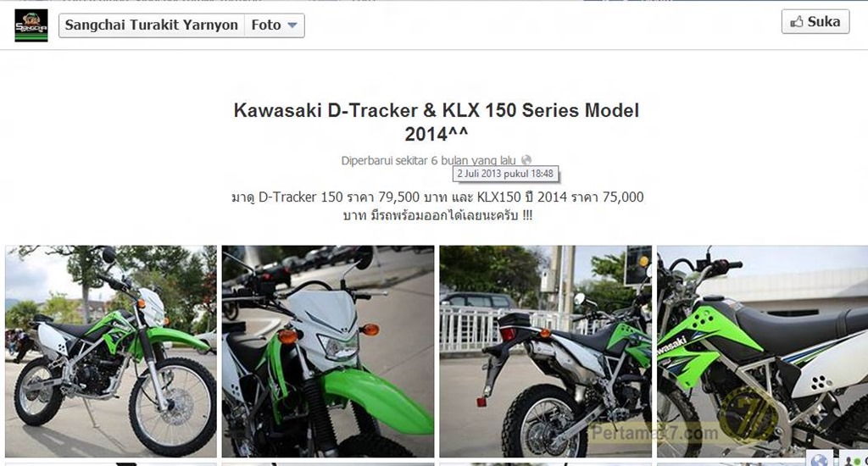Click the thumbs-up icon on Suka
The width and height of the screenshot is (868, 466).
point(797,22)
